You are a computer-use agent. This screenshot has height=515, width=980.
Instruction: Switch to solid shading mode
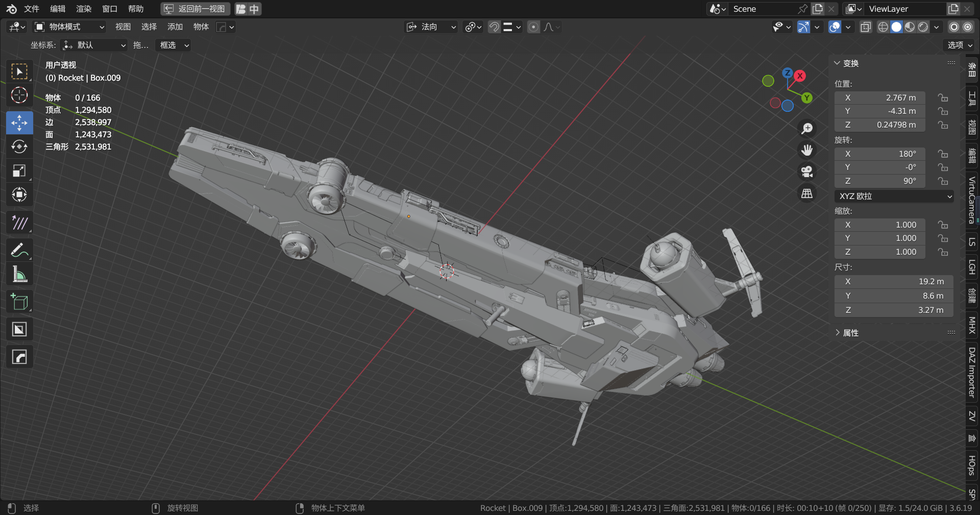896,27
